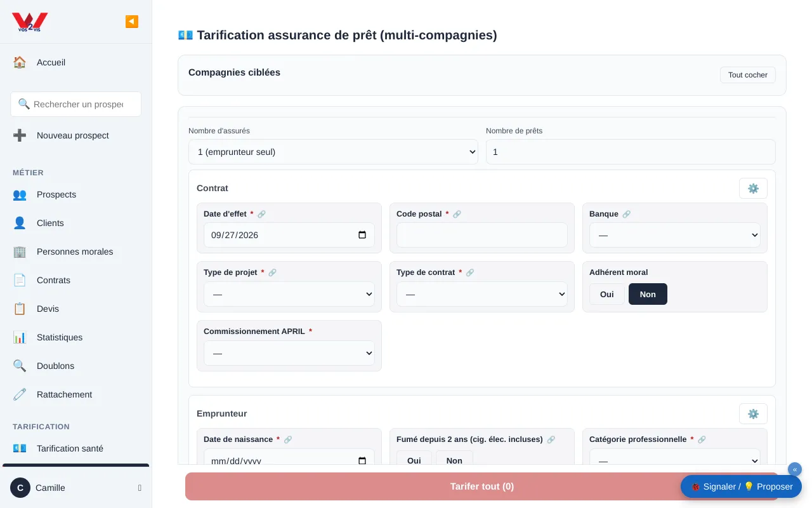
Task: Collapse the feedback widget chevron
Action: pos(795,469)
